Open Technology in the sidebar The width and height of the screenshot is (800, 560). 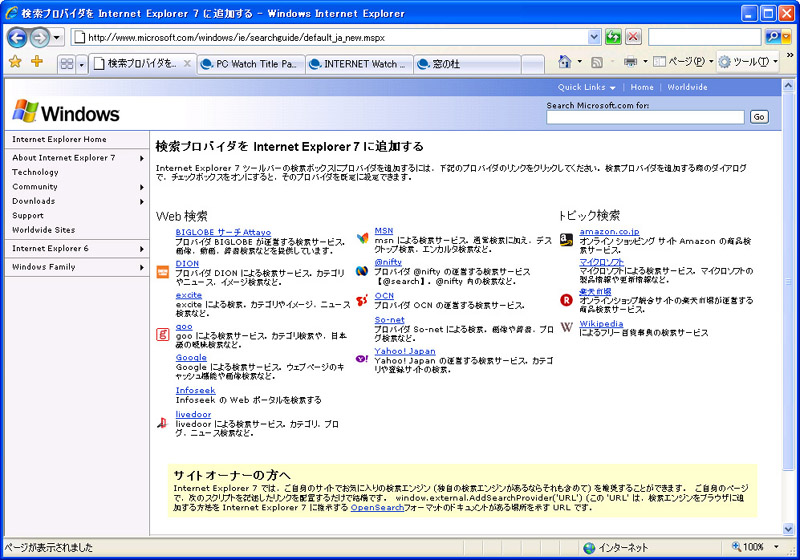point(35,172)
